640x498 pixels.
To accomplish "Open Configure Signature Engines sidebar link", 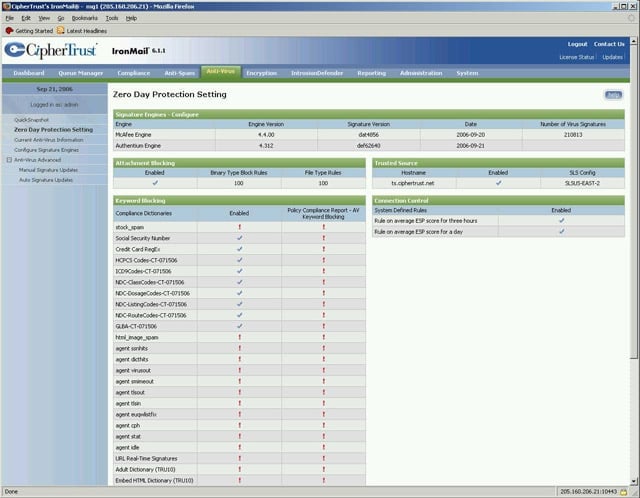I will [46, 150].
